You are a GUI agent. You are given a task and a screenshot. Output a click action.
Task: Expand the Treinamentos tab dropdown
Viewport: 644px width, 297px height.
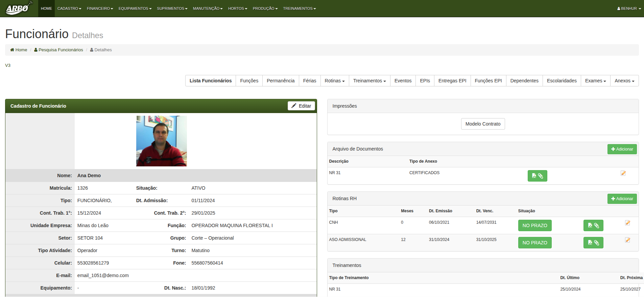(x=369, y=81)
